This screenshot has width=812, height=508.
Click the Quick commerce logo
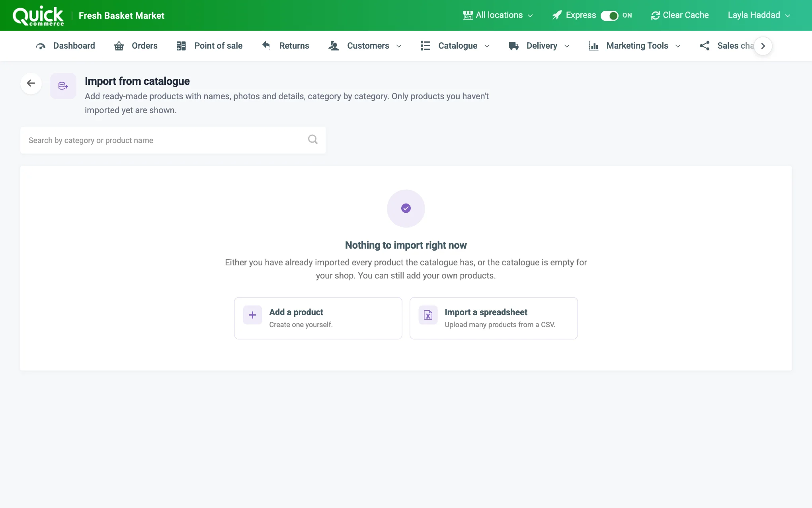38,16
